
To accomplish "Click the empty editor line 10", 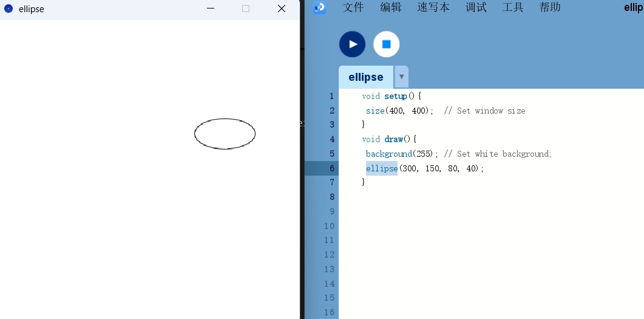I will pyautogui.click(x=491, y=225).
